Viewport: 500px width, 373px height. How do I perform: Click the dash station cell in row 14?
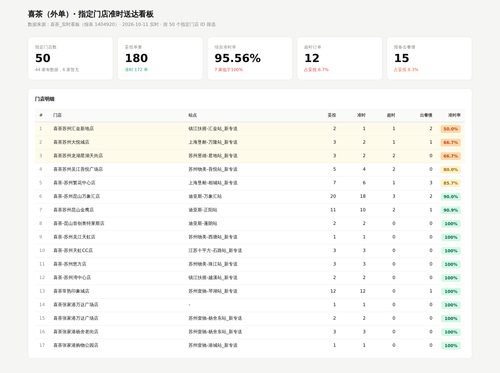coord(189,305)
